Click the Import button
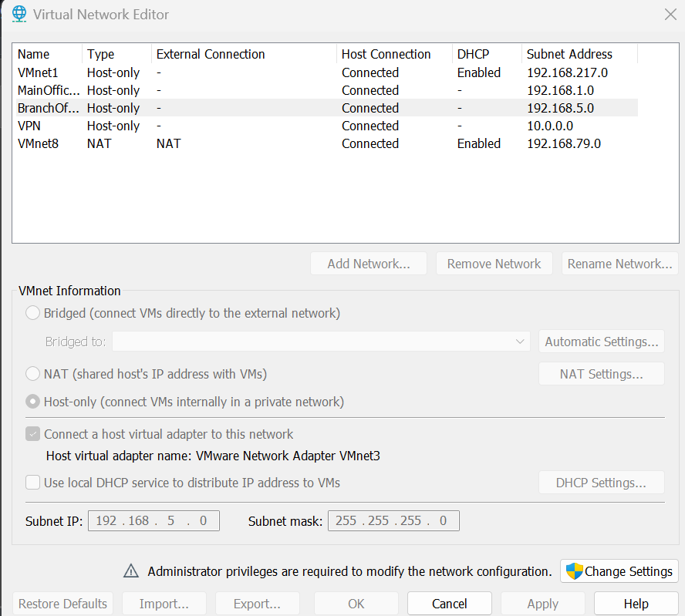The width and height of the screenshot is (685, 616). [164, 604]
